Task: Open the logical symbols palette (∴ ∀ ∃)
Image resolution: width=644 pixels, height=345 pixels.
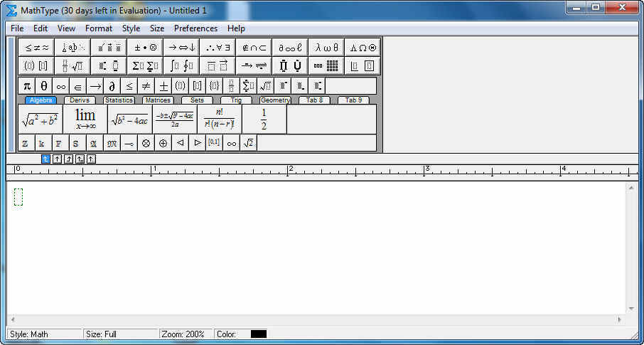Action: [218, 47]
